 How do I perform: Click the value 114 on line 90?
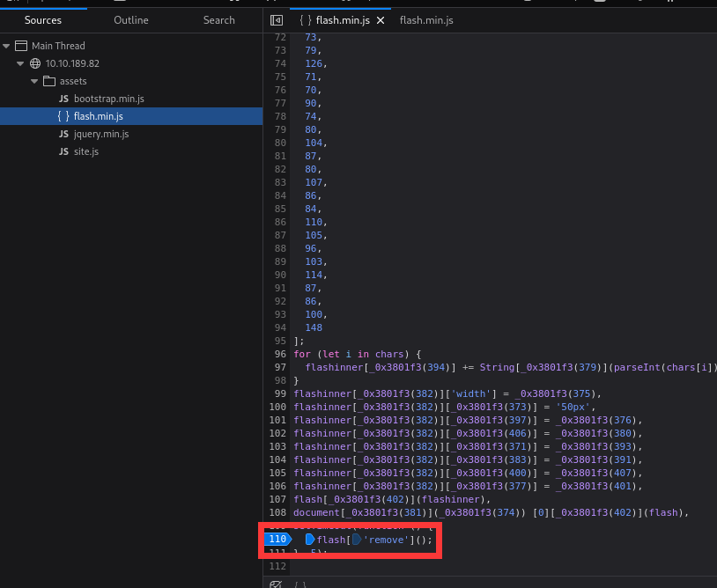coord(314,275)
